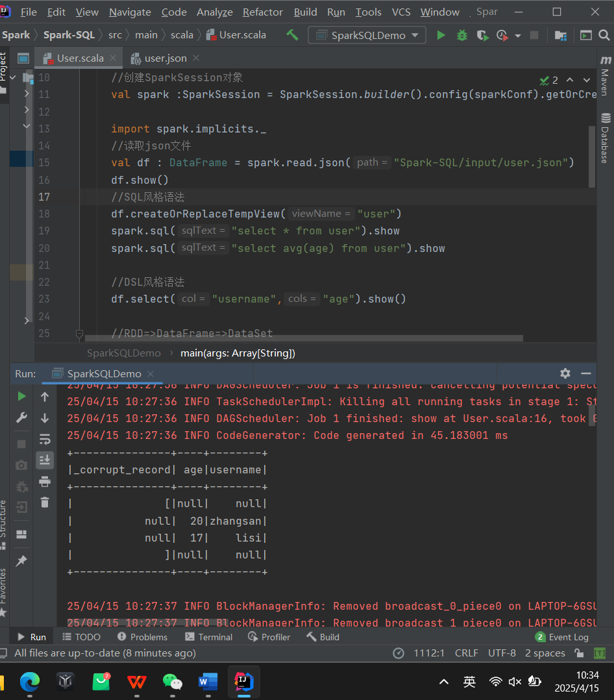The height and width of the screenshot is (700, 614).
Task: Clear console with trash icon
Action: point(45,503)
